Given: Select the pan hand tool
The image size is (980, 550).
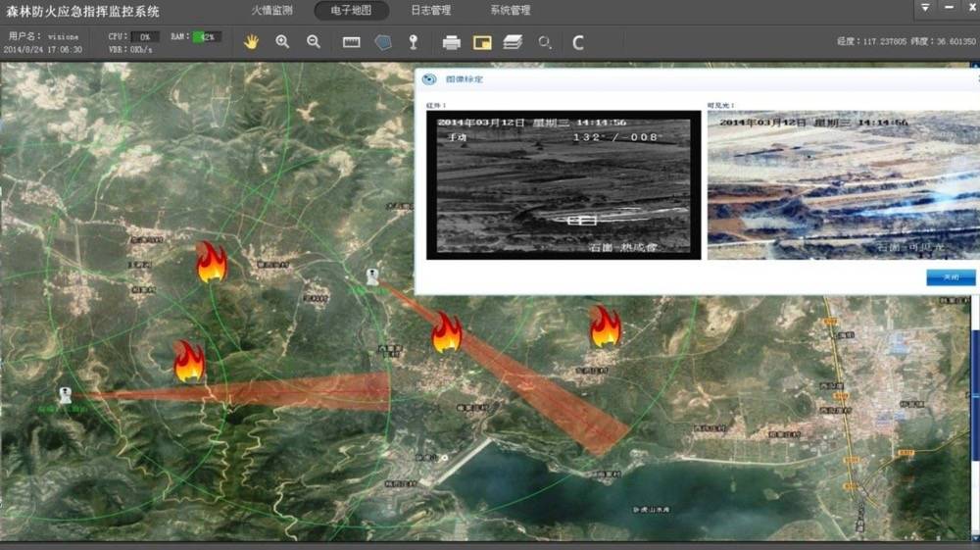Looking at the screenshot, I should (x=251, y=42).
